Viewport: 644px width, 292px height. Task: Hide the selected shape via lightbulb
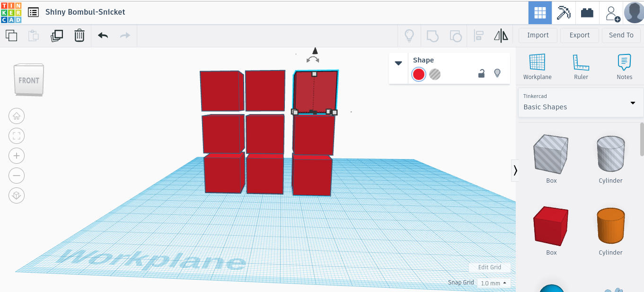pos(497,73)
